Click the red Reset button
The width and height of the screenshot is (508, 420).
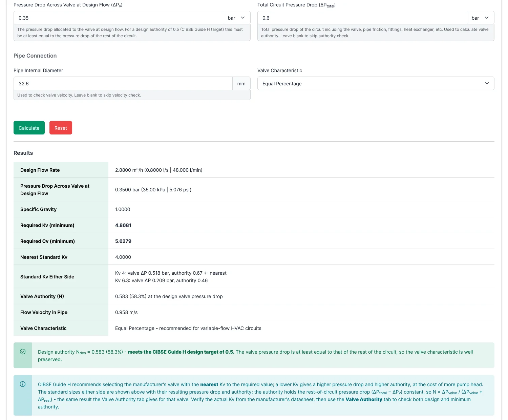(x=61, y=128)
